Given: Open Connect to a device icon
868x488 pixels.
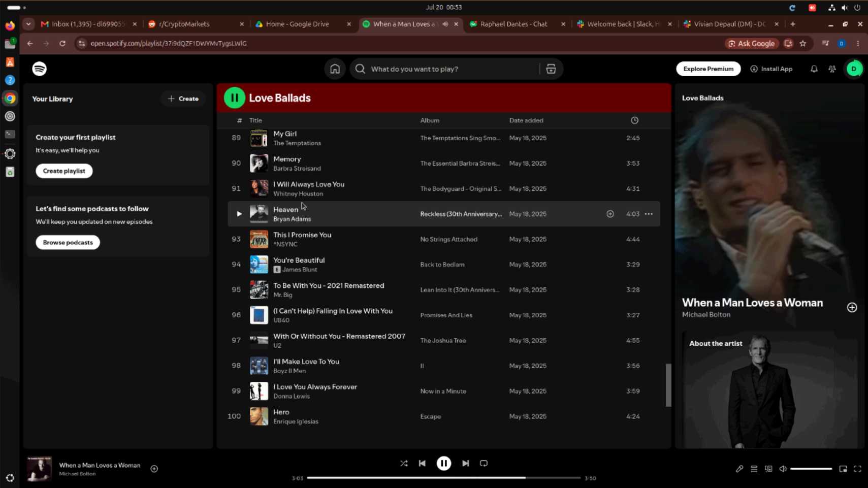Looking at the screenshot, I should pyautogui.click(x=768, y=469).
